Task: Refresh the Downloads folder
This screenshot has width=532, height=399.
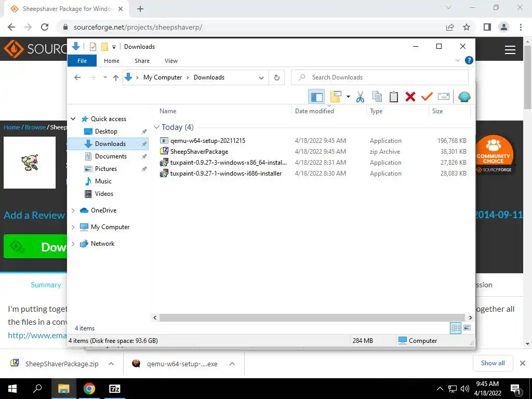Action: 277,78
